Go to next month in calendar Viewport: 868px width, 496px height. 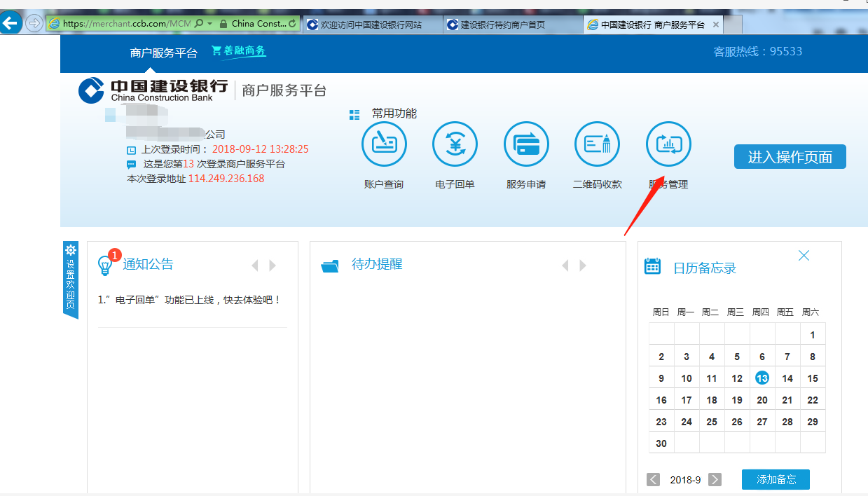click(715, 480)
